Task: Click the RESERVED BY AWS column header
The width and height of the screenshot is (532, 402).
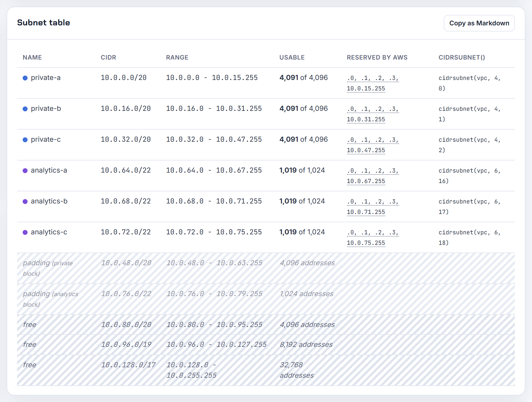Action: pos(377,57)
